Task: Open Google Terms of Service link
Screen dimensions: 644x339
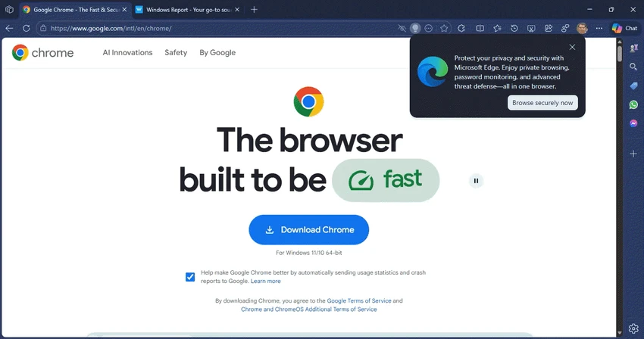Action: 359,301
